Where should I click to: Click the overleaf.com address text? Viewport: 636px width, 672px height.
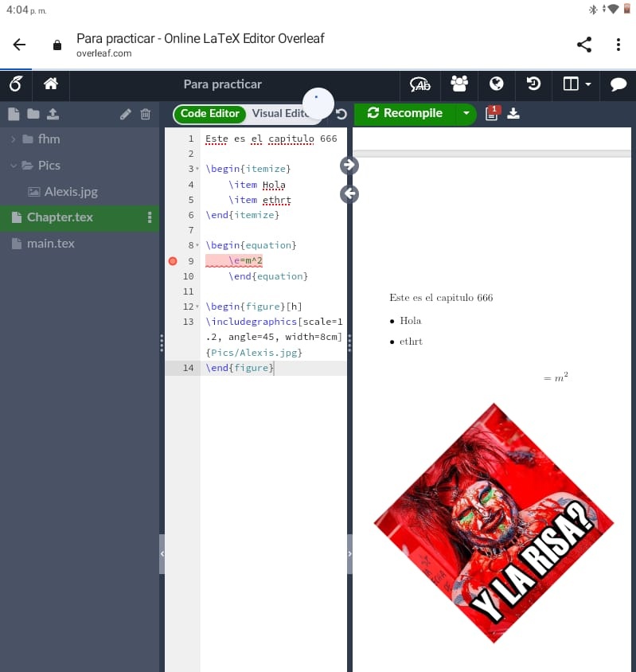coord(103,53)
